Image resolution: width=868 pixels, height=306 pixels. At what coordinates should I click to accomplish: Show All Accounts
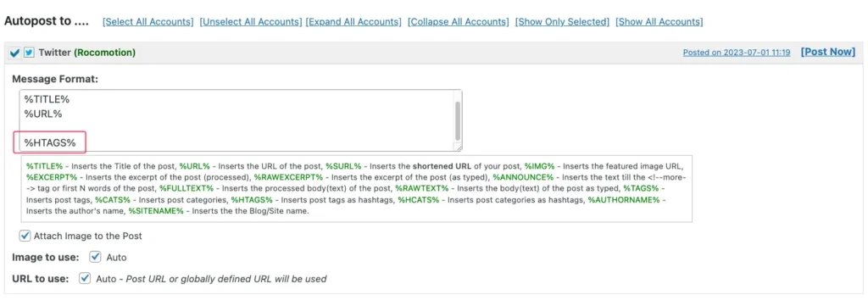tap(659, 21)
